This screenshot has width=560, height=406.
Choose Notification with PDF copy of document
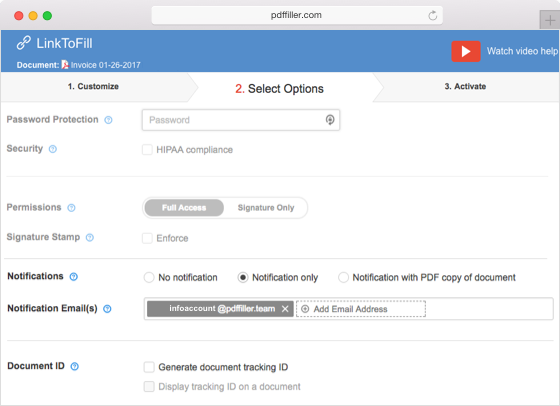[343, 277]
